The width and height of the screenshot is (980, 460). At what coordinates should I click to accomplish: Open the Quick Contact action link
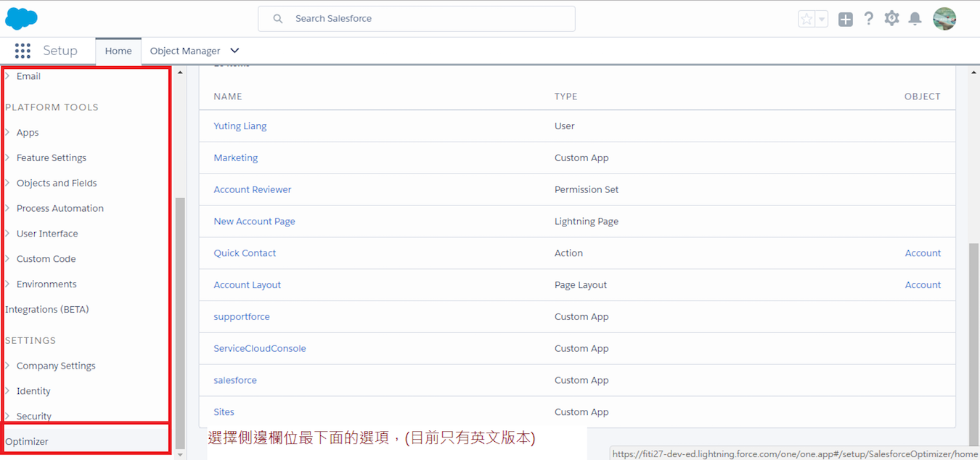click(245, 253)
